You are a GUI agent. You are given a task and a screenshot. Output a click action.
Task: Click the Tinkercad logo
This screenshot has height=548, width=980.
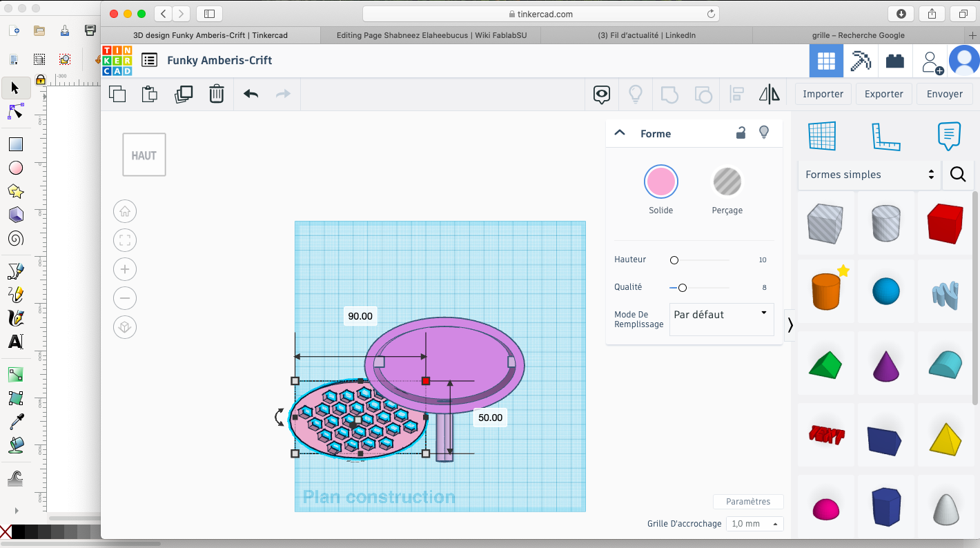[117, 60]
